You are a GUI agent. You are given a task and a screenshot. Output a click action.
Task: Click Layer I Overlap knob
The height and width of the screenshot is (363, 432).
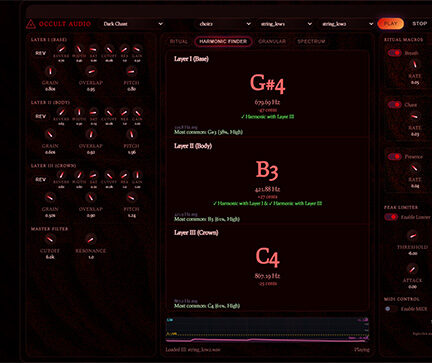pos(91,71)
